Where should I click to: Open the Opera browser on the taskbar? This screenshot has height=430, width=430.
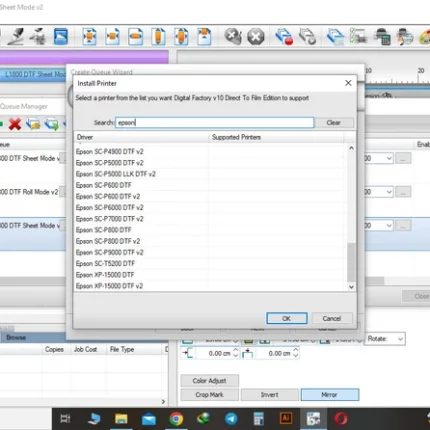pos(340,419)
